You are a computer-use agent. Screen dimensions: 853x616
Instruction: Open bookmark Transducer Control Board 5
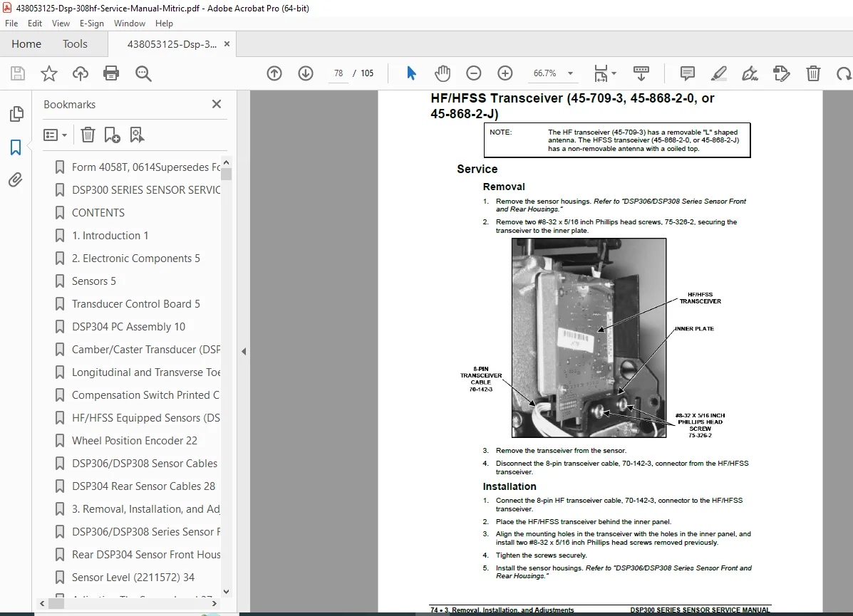(136, 304)
